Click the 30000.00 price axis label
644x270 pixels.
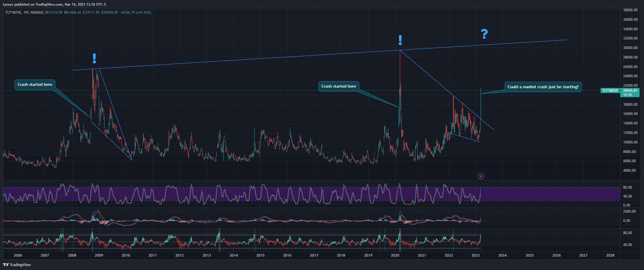coord(630,48)
